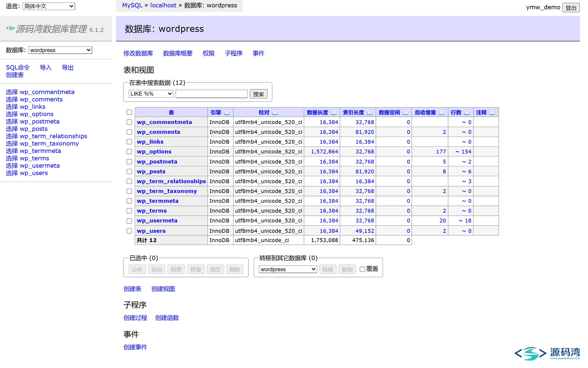
Task: Tick the select-all checkbox in table header
Action: pyautogui.click(x=129, y=112)
